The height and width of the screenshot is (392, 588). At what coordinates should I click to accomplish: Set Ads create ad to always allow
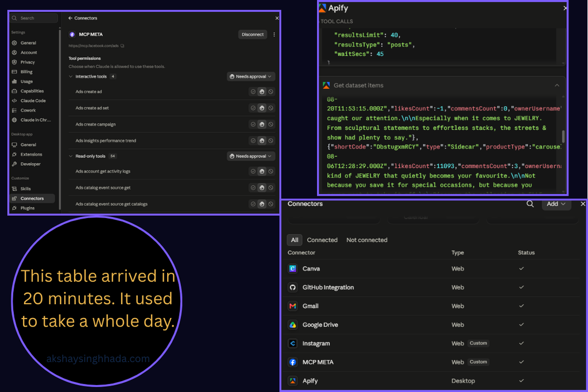pos(253,92)
